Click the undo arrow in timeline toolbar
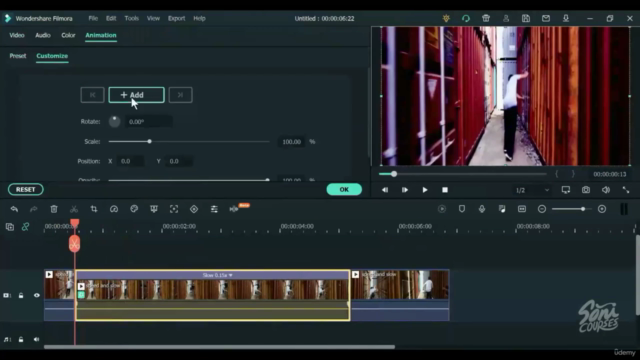Screen dimensions: 640x360 (x=14, y=209)
